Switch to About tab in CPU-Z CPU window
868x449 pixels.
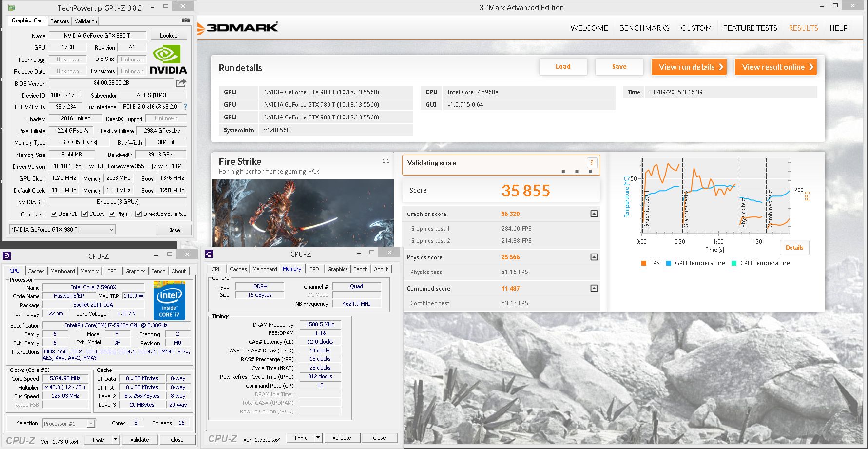click(179, 271)
